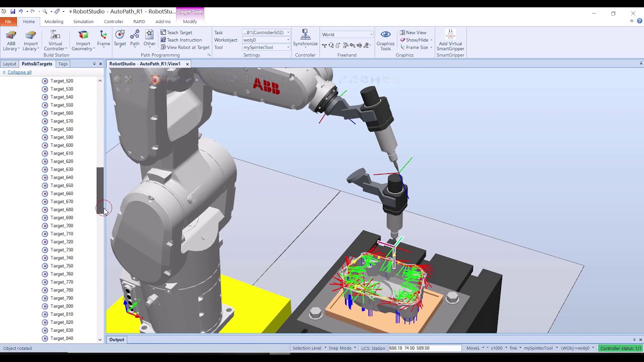Click Teach Instruction
This screenshot has width=644, height=362.
tap(181, 40)
